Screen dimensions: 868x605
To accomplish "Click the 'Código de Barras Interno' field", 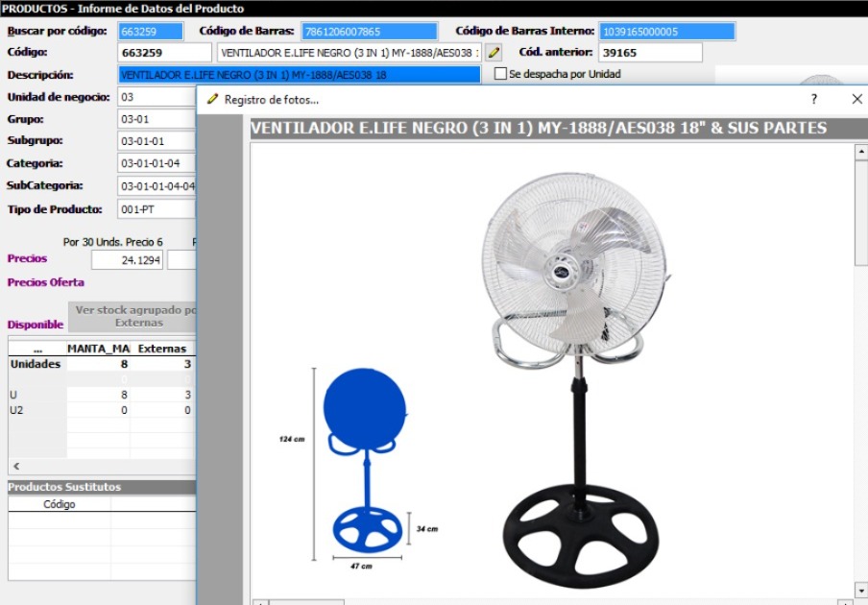I will (666, 32).
